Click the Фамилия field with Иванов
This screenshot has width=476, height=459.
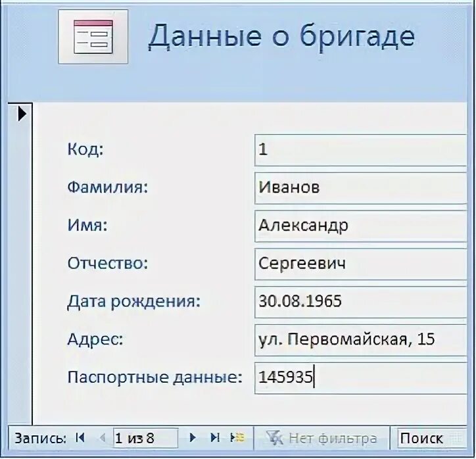[360, 188]
